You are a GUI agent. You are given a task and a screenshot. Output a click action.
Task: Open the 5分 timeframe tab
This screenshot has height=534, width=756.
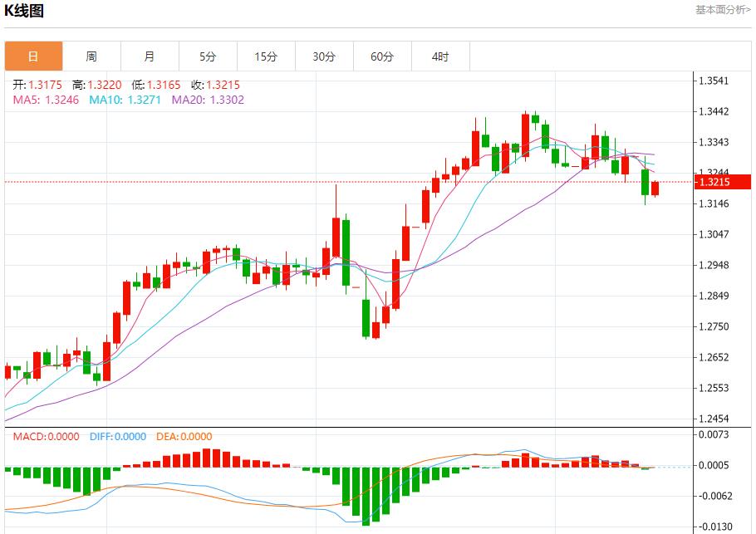(x=208, y=56)
